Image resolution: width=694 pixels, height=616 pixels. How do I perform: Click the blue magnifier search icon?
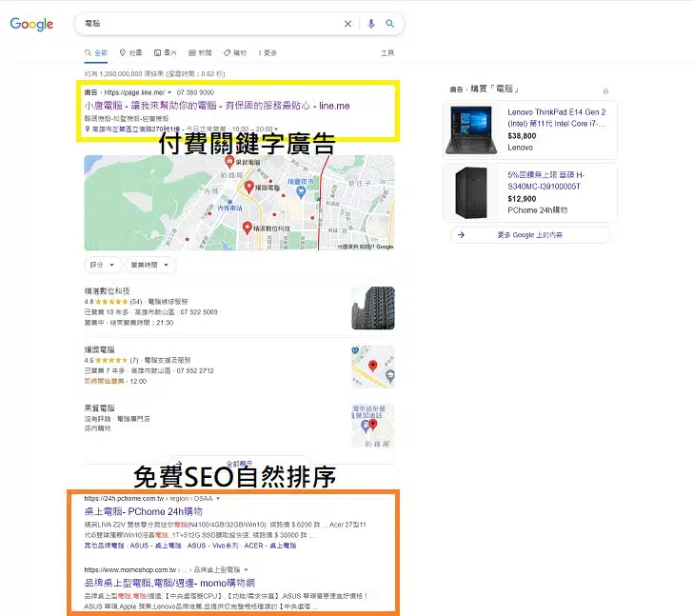(x=389, y=24)
